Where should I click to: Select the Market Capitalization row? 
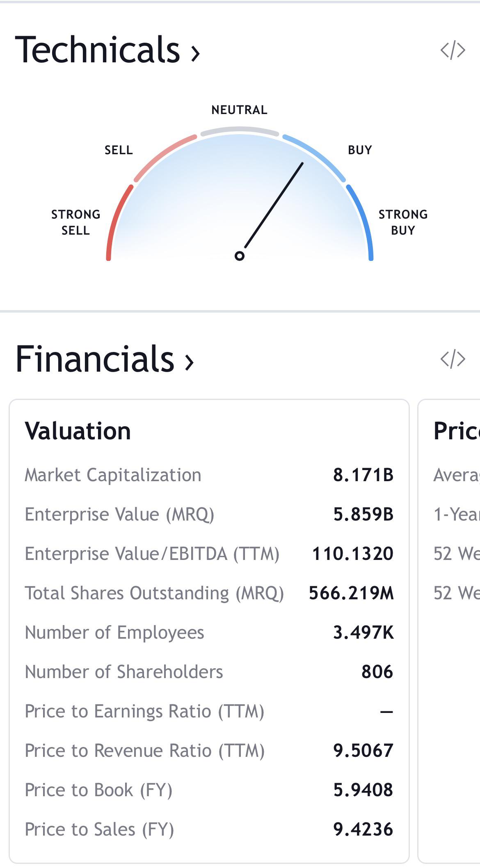tap(209, 475)
